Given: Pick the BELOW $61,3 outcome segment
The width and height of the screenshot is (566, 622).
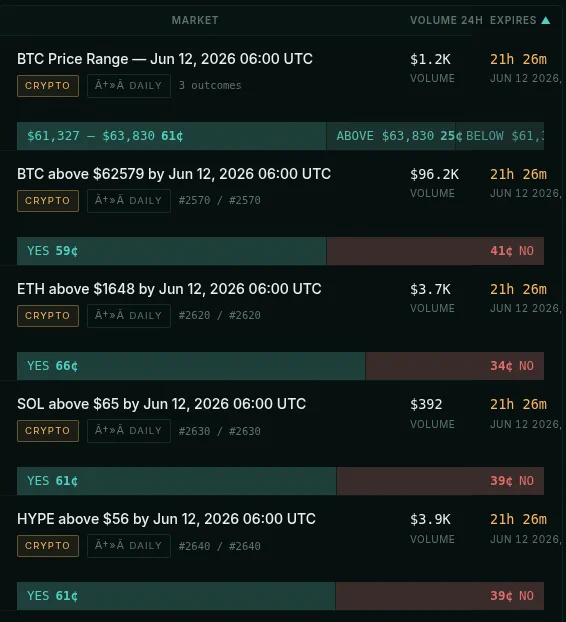Looking at the screenshot, I should click(500, 136).
